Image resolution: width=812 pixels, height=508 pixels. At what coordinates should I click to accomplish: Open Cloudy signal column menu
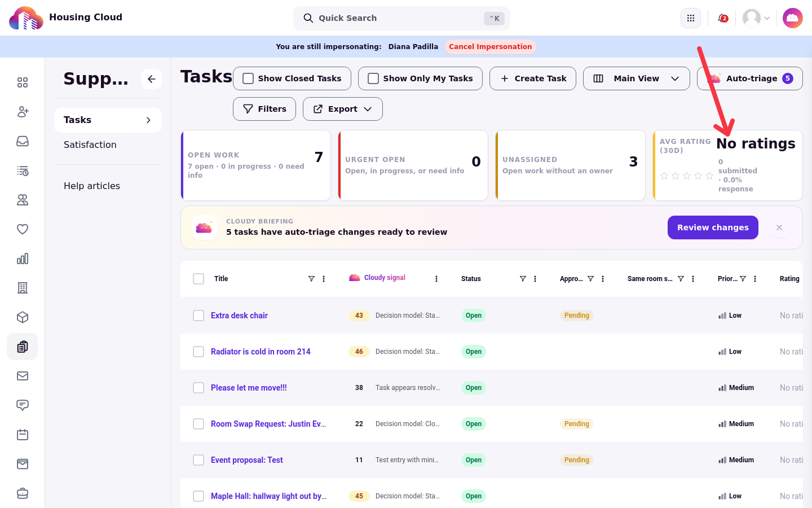pos(436,279)
